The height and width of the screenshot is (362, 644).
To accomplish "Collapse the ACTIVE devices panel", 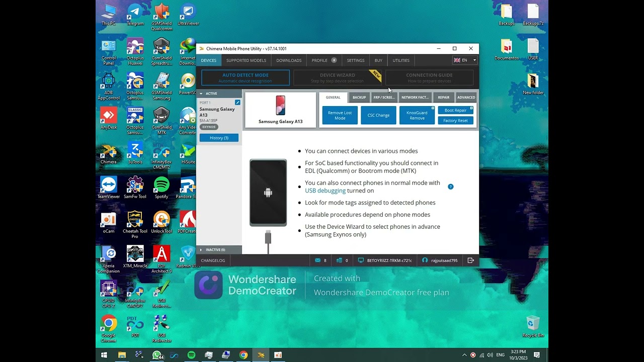I will (202, 93).
